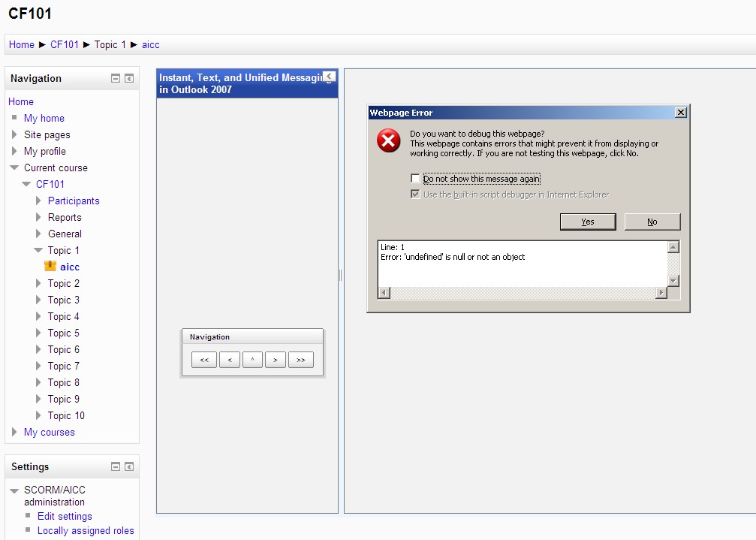
Task: Open the CF101 link in the navigation tree
Action: click(x=50, y=184)
